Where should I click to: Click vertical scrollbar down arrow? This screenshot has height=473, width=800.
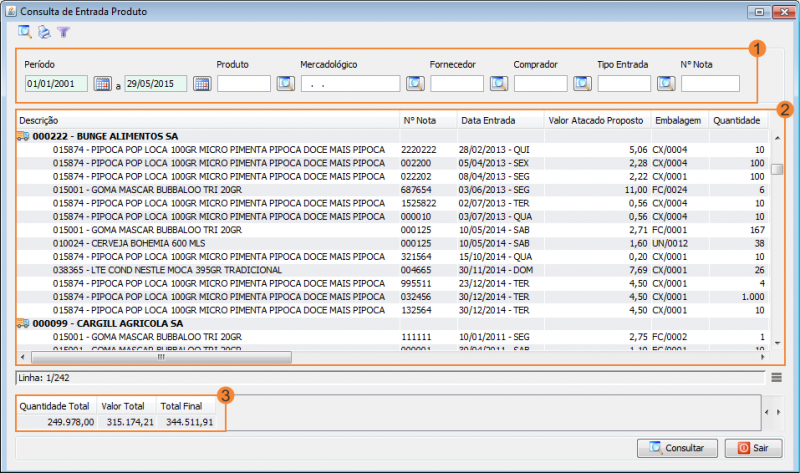[777, 343]
